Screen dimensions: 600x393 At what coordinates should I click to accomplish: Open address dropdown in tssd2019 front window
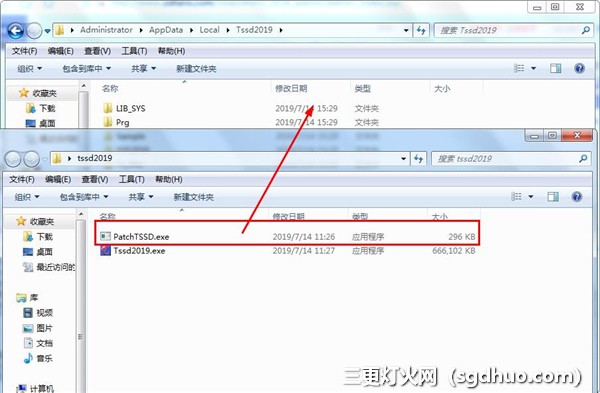(403, 158)
